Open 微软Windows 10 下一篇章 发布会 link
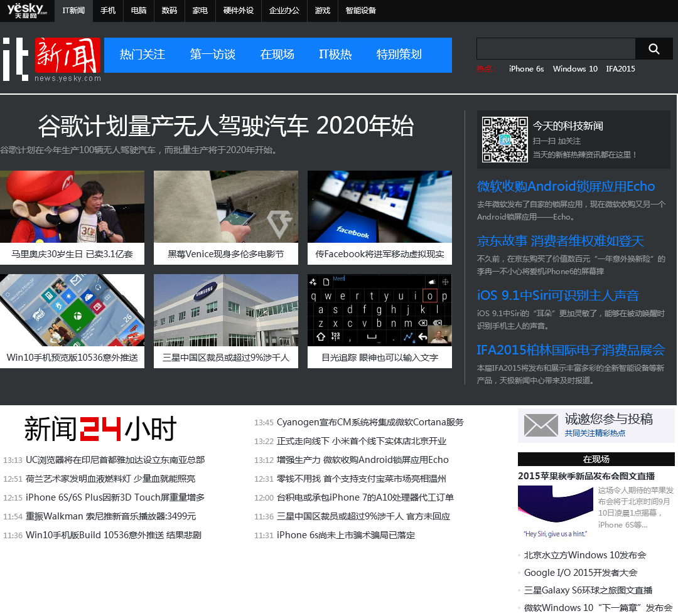The height and width of the screenshot is (616, 678). click(x=598, y=608)
